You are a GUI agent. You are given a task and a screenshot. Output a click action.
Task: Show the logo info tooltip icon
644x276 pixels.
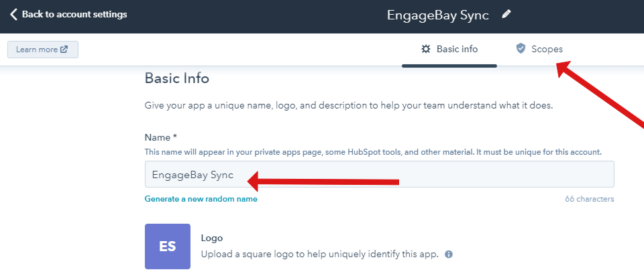pos(449,255)
